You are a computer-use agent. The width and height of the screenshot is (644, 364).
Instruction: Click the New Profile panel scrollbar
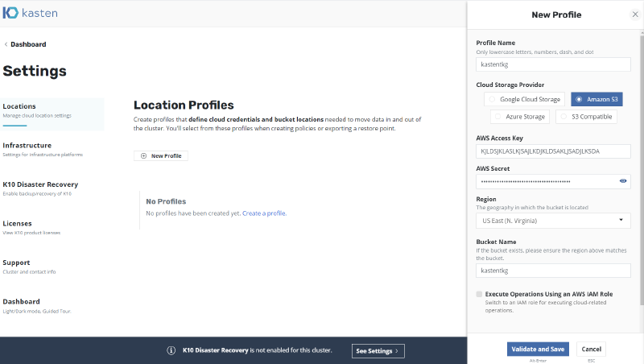point(642,170)
